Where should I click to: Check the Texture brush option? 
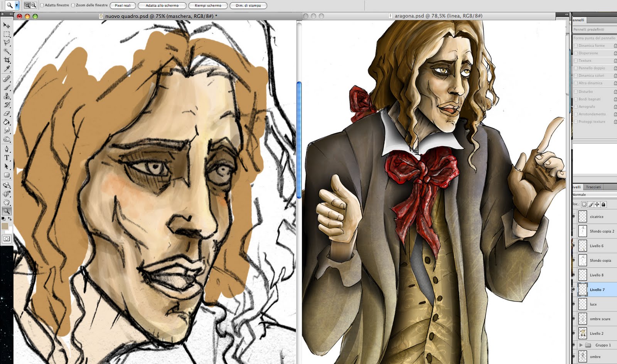point(576,61)
